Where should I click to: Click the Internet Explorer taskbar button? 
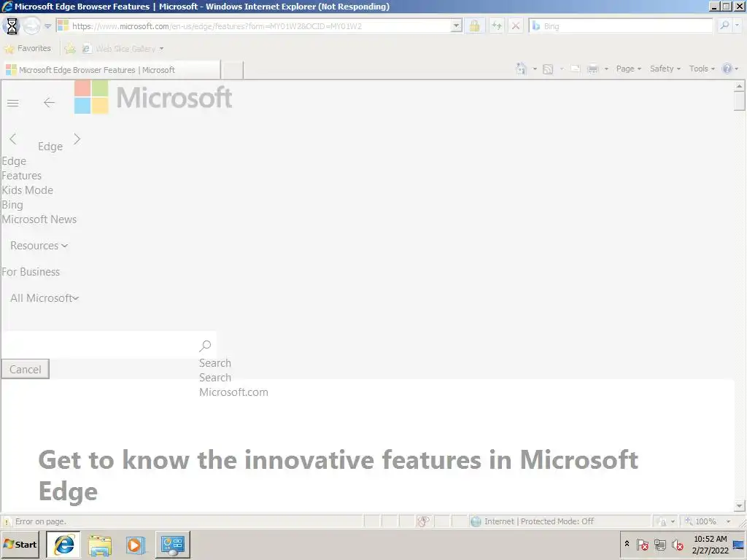[x=63, y=545]
